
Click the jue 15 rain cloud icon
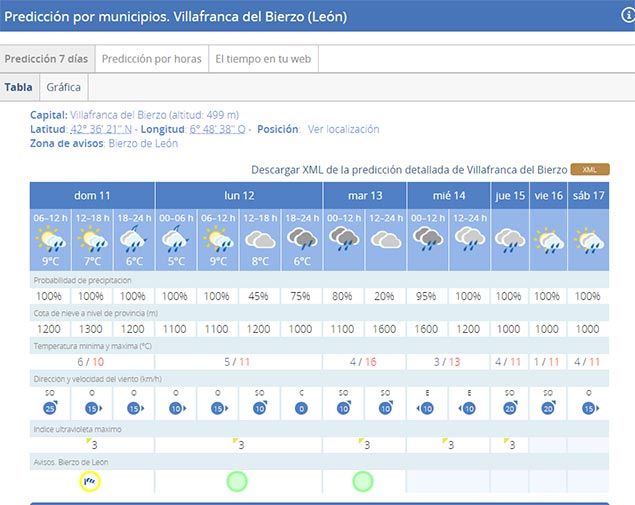pos(510,240)
